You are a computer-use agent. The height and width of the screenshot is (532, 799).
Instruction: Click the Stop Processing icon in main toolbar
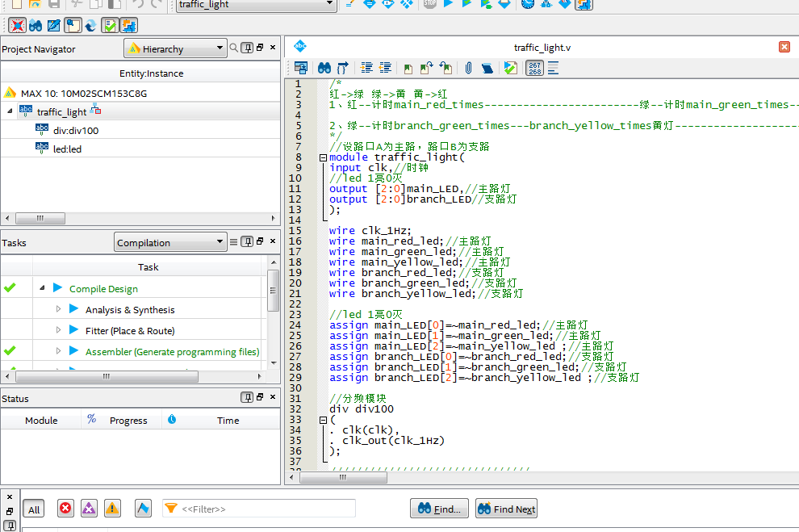pos(430,4)
